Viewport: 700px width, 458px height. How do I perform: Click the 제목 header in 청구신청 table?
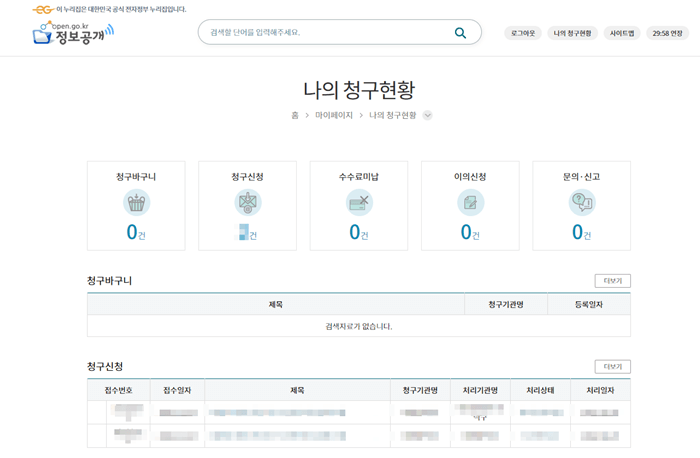point(297,390)
